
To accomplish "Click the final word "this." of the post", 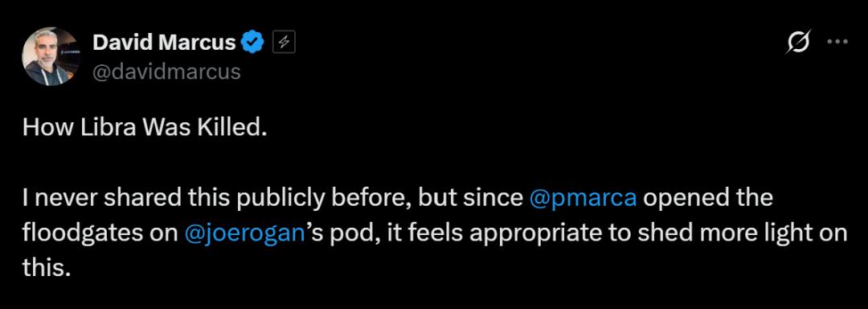I will pos(47,269).
